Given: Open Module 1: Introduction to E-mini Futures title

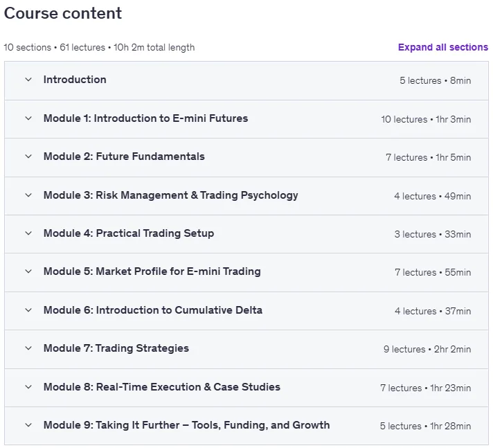Looking at the screenshot, I should pyautogui.click(x=145, y=118).
